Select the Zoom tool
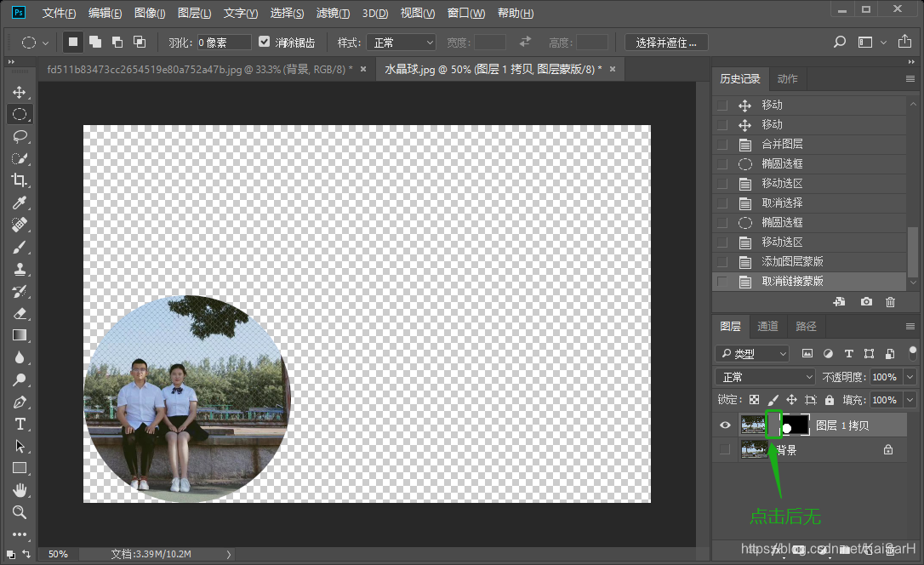Image resolution: width=924 pixels, height=565 pixels. pos(20,512)
